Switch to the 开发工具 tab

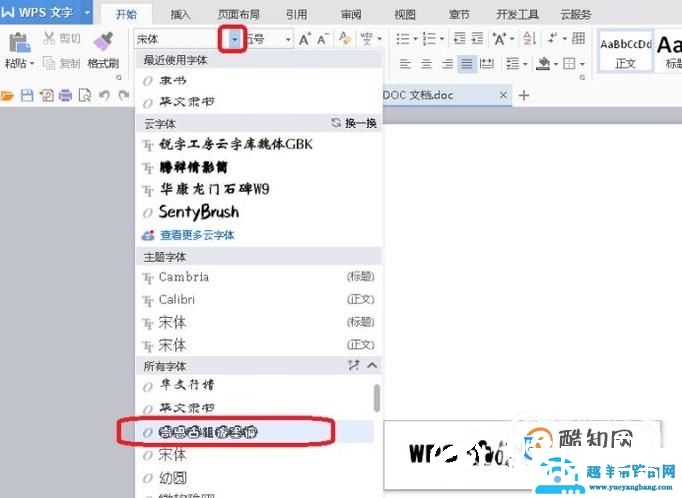point(518,15)
